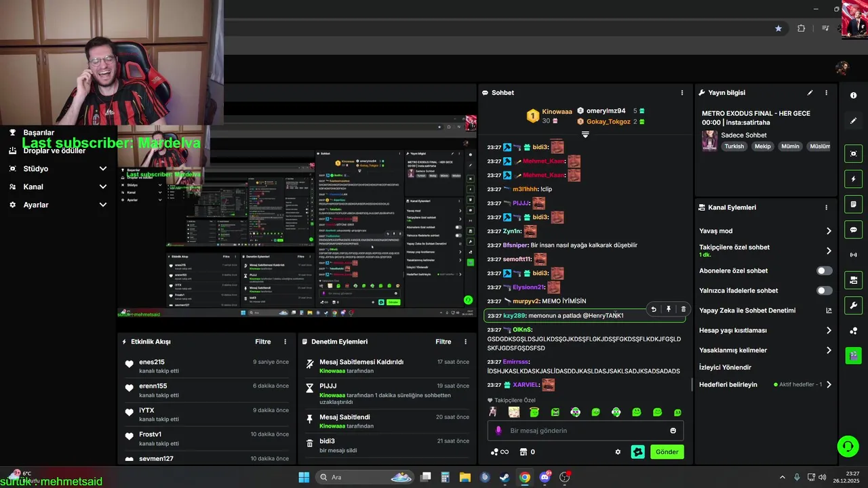This screenshot has height=488, width=868.
Task: Open Etkinlik Akışı three-dot menu
Action: 285,342
